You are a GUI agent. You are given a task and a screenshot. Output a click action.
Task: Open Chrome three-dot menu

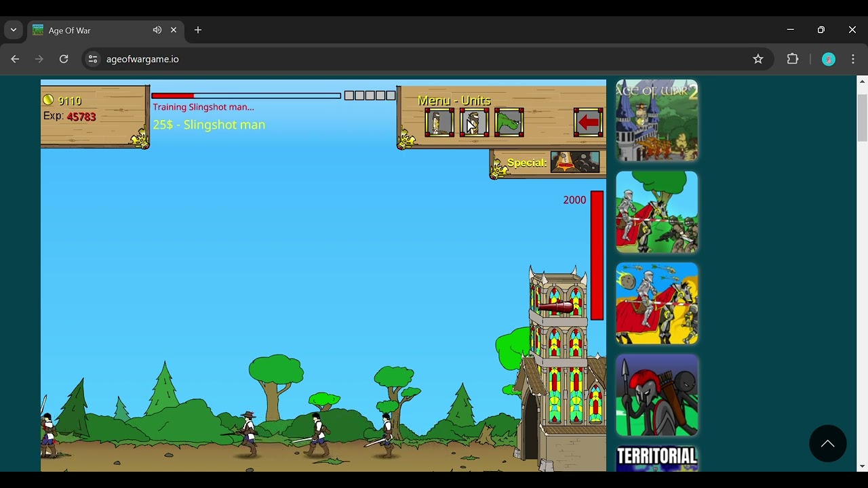853,59
